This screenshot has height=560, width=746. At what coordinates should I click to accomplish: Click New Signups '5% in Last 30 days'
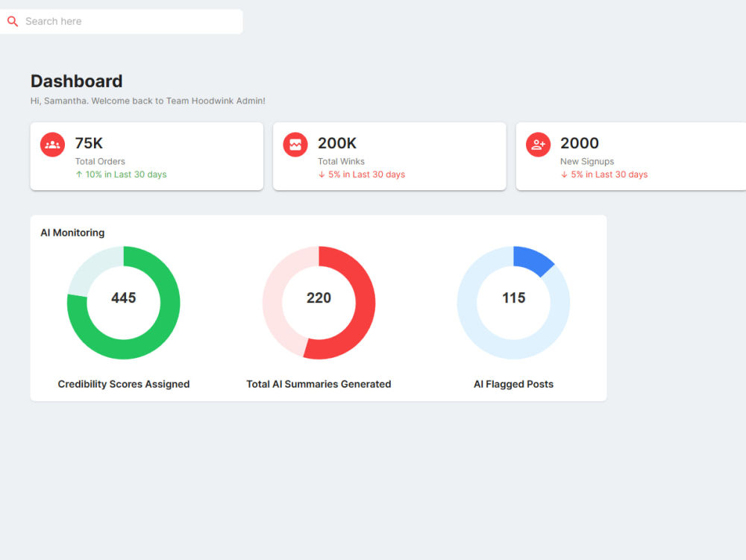coord(609,174)
